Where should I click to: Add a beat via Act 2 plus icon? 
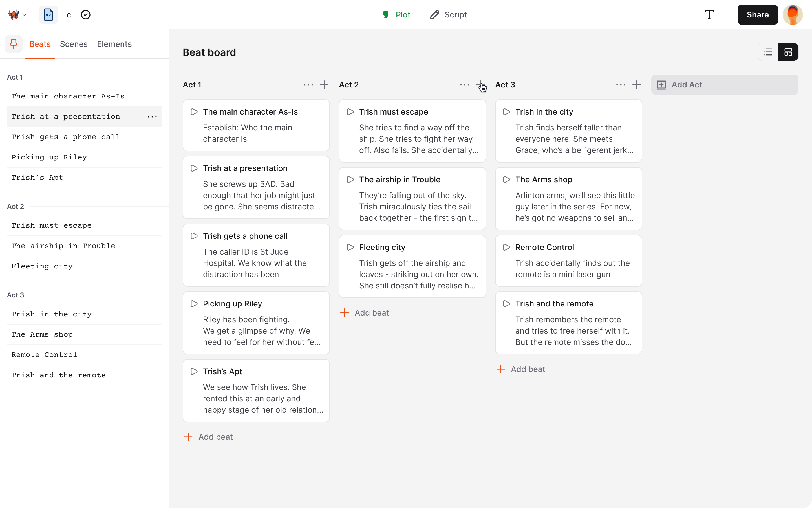click(480, 85)
